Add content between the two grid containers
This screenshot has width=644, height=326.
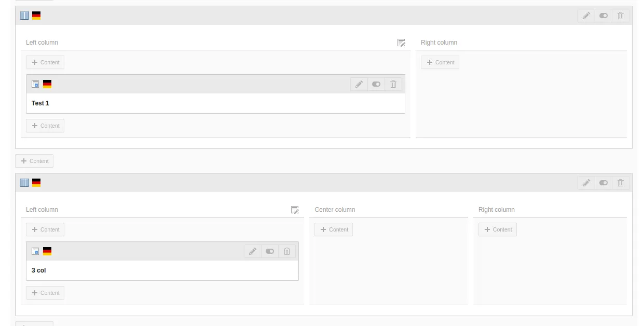point(34,161)
